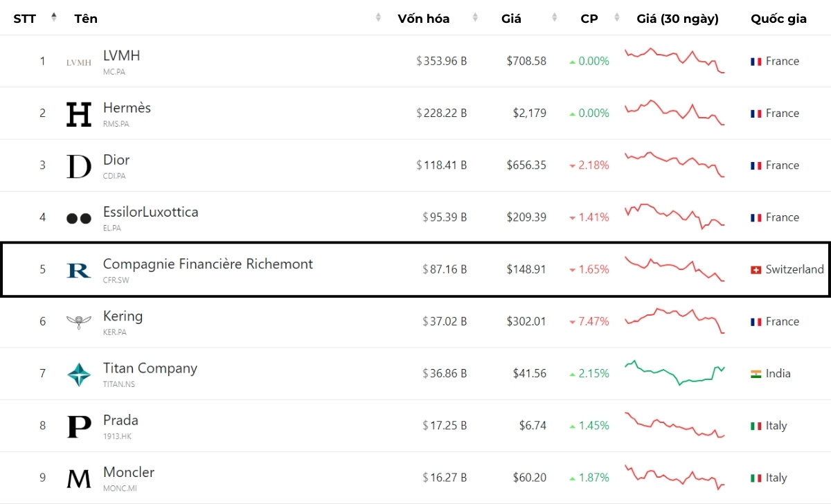The image size is (831, 504).
Task: Click the Kering winged owl logo
Action: (x=80, y=321)
